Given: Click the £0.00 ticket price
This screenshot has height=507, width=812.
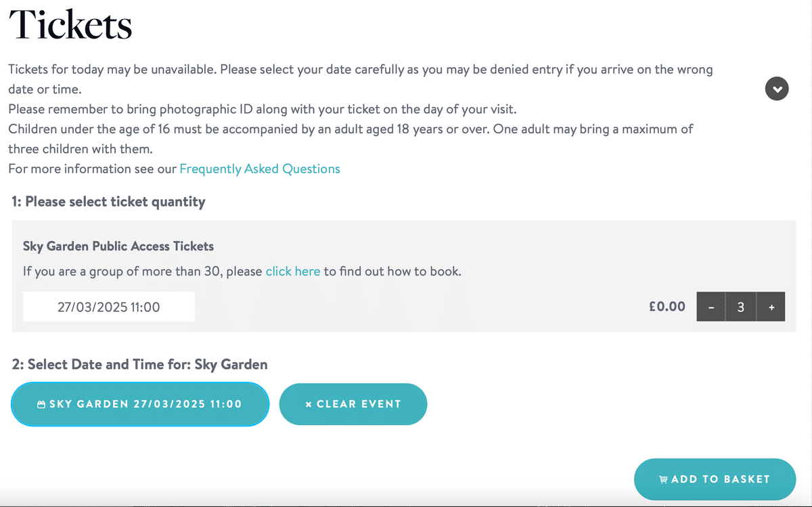Looking at the screenshot, I should (667, 307).
